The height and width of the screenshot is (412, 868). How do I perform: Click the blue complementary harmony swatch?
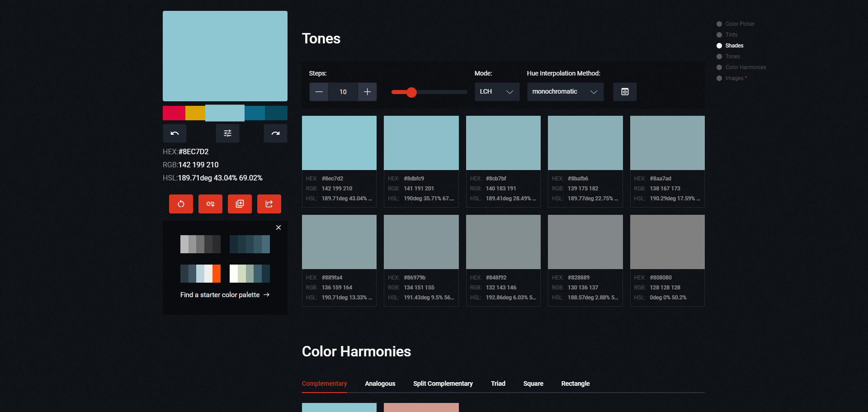[x=339, y=407]
